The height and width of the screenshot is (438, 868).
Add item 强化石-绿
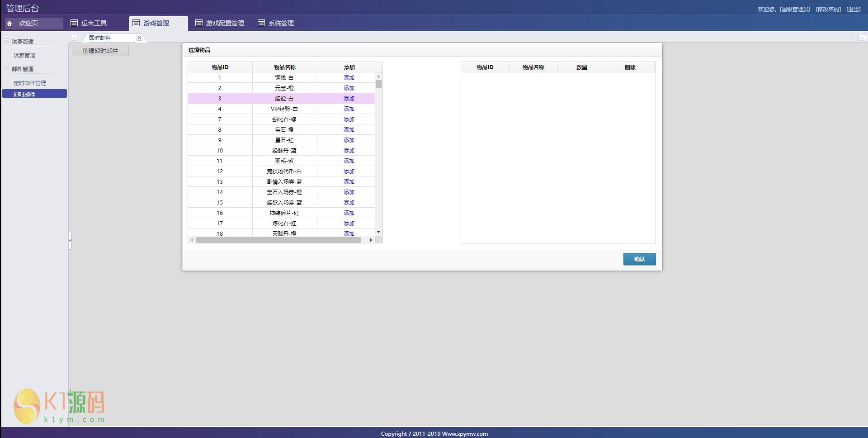click(x=349, y=119)
